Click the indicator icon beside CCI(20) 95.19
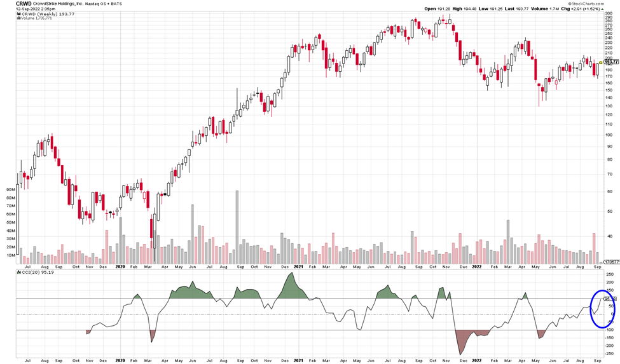Viewport: 620px width, 364px height. point(18,273)
